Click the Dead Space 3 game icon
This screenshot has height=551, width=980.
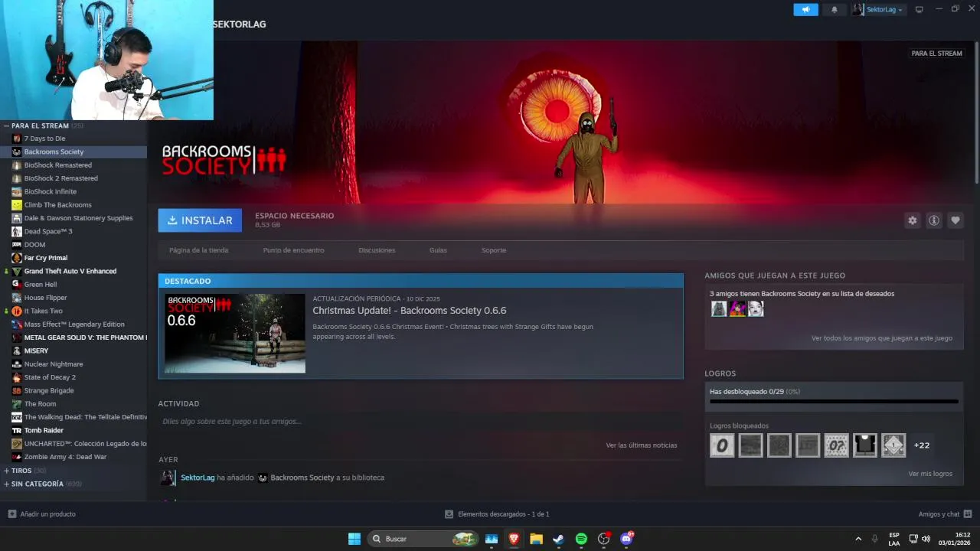point(17,231)
